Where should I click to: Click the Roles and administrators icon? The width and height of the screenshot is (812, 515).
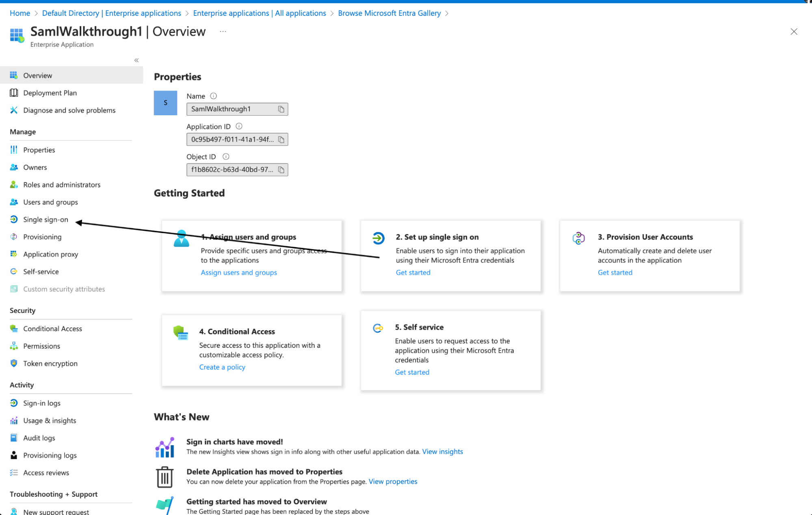14,185
